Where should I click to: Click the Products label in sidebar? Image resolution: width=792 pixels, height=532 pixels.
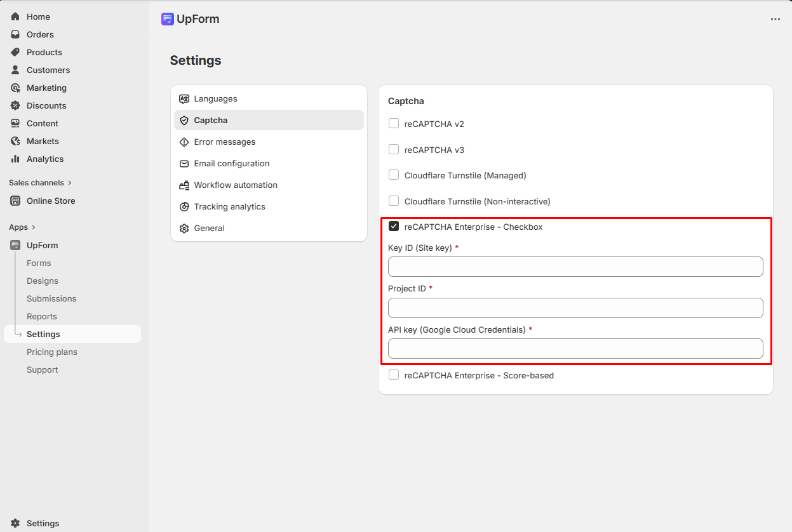(x=44, y=52)
